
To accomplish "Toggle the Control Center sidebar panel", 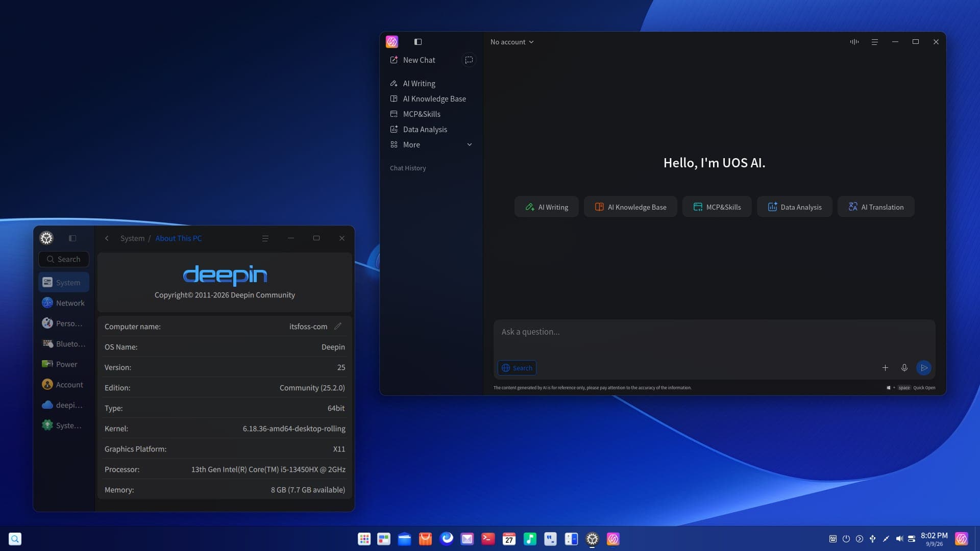I will click(72, 238).
